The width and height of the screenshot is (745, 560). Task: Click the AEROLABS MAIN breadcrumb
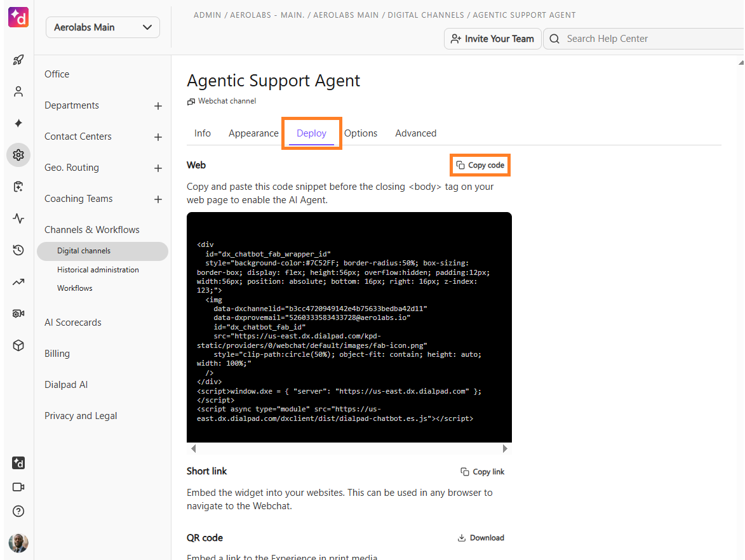pos(346,15)
